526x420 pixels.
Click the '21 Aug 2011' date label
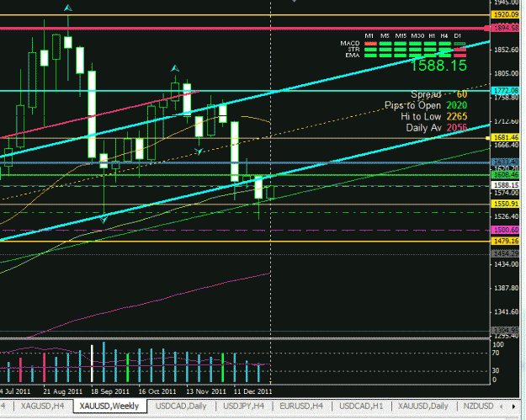(63, 391)
